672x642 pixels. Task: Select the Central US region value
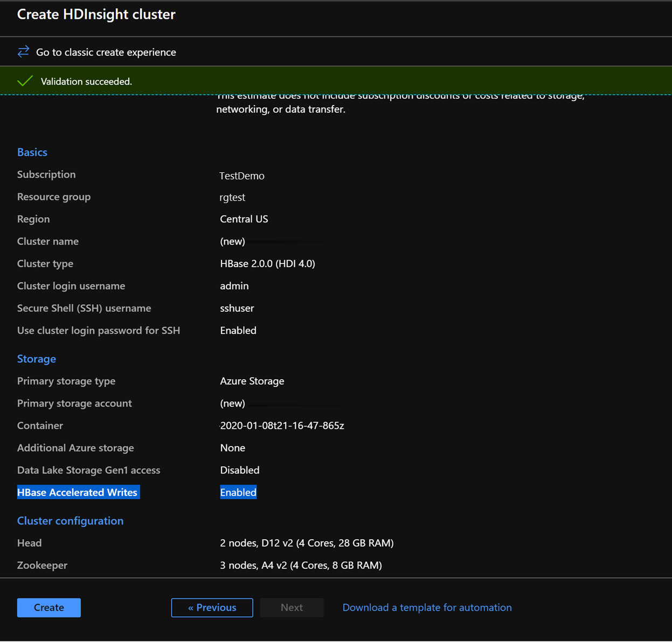coord(244,219)
